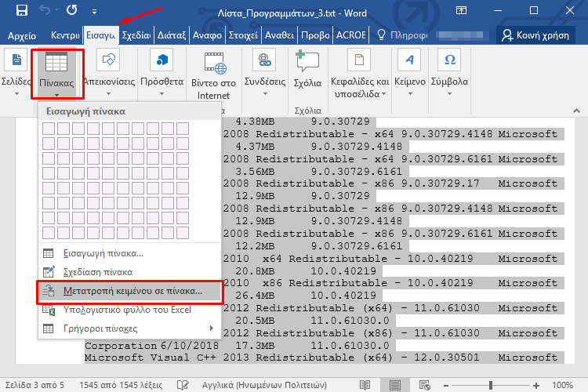This screenshot has height=392, width=588.
Task: Click Σελίδα 3 από 5 status indicator
Action: click(34, 385)
